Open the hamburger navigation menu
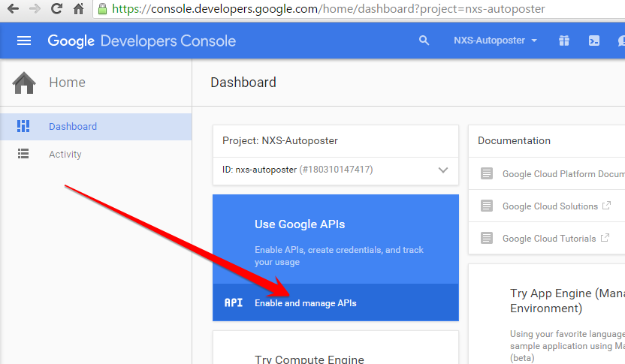Image resolution: width=625 pixels, height=364 pixels. coord(24,41)
